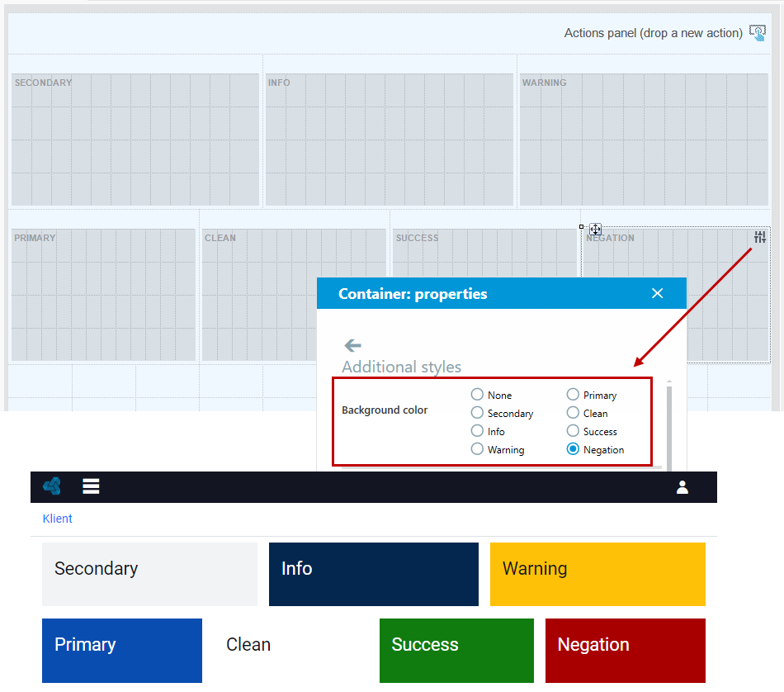
Task: Choose the Info background color radio
Action: click(x=477, y=431)
